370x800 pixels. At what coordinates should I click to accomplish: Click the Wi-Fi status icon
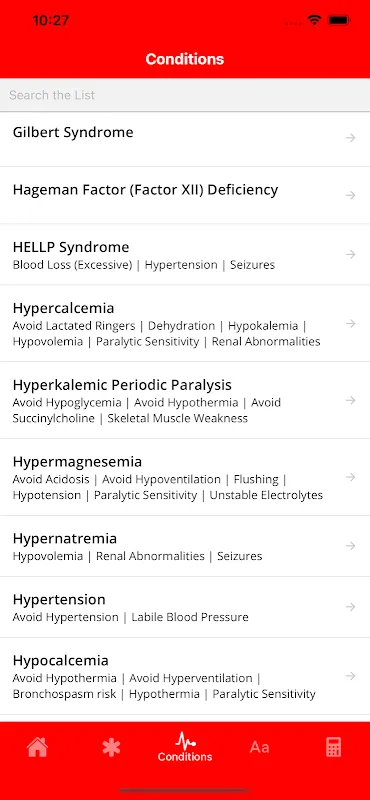[314, 20]
